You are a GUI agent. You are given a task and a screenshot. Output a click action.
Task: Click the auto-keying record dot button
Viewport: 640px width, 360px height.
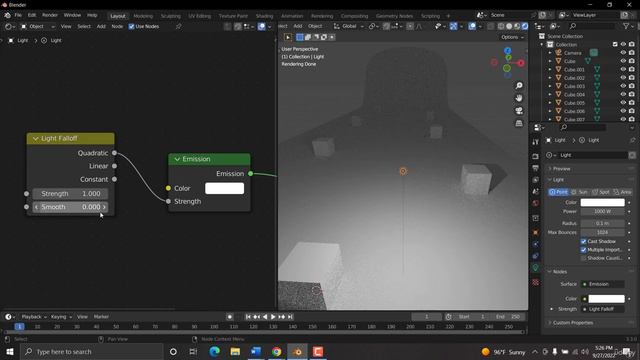[230, 317]
